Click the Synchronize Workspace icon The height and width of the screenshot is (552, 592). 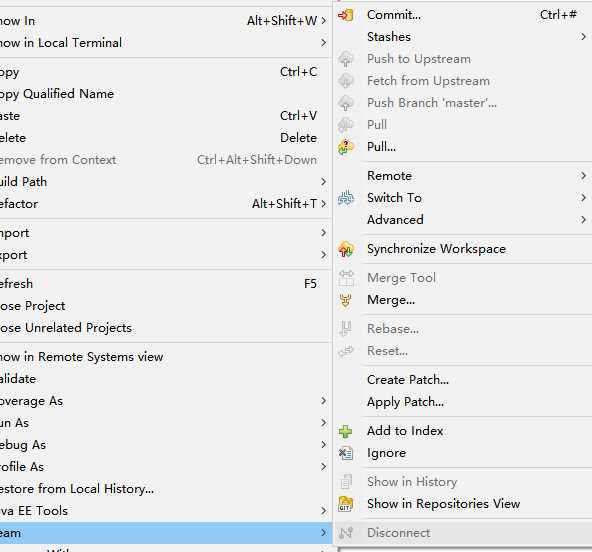345,249
